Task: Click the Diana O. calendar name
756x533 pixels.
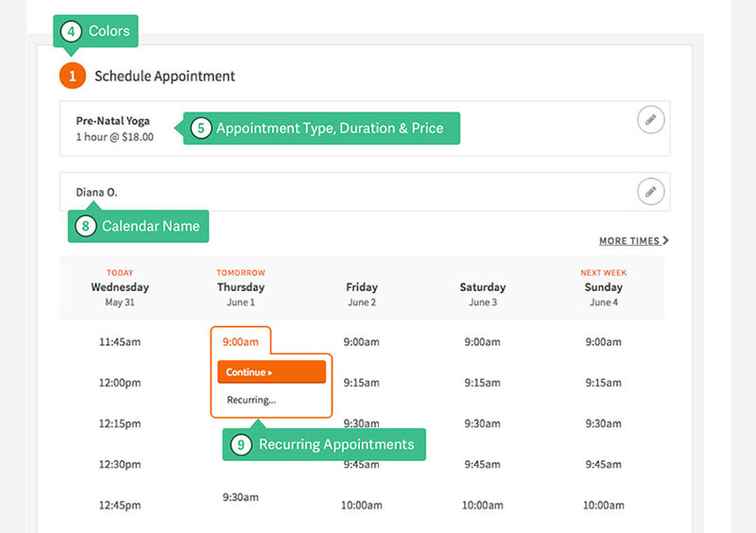Action: (96, 193)
